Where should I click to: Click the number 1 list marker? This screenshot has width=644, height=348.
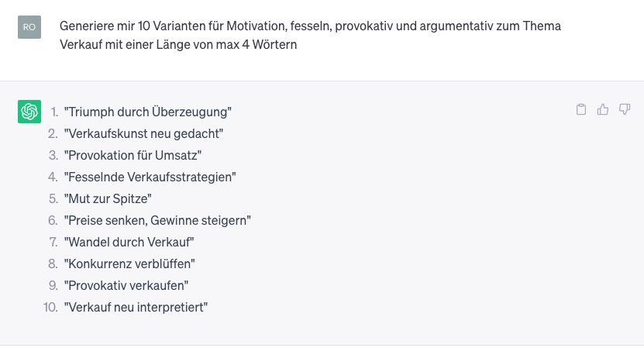53,112
